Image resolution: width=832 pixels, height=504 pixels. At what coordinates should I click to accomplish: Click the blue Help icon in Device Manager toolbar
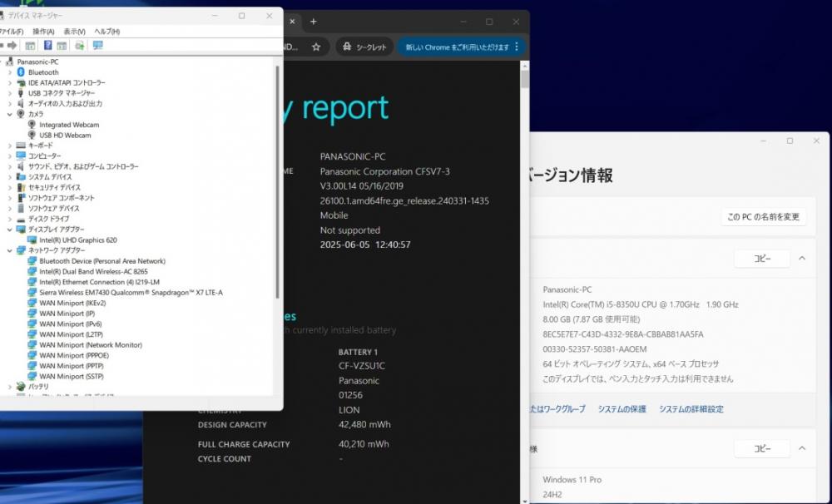tap(47, 46)
